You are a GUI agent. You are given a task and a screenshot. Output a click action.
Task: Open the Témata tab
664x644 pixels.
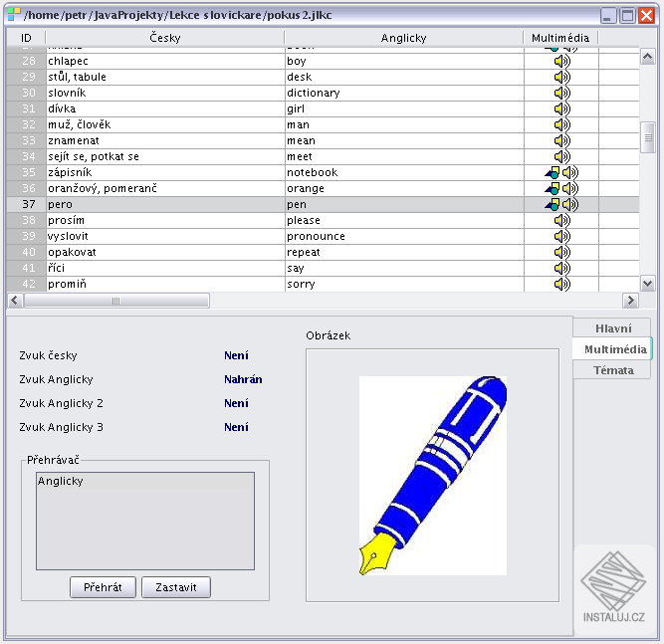[612, 370]
